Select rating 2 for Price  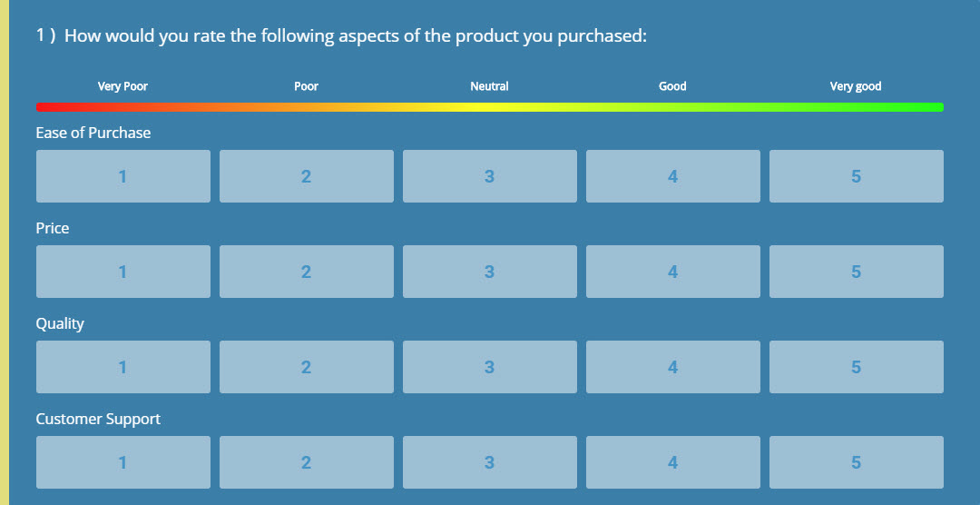[307, 272]
